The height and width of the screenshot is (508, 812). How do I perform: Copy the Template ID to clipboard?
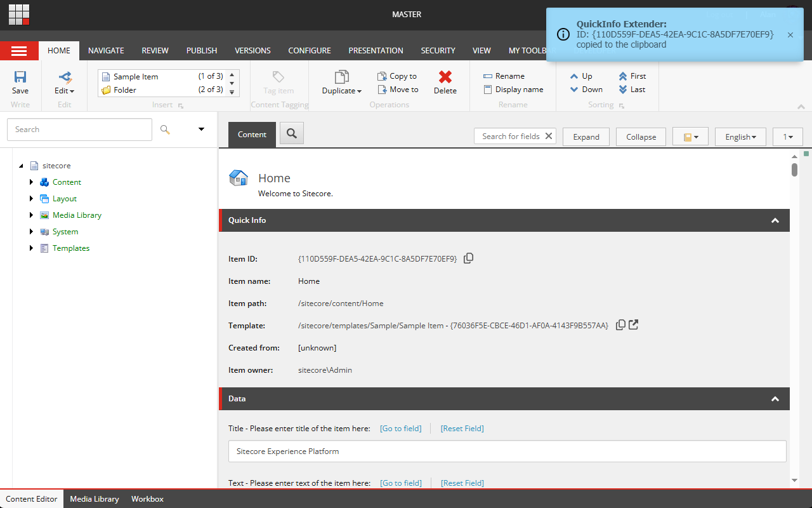620,325
